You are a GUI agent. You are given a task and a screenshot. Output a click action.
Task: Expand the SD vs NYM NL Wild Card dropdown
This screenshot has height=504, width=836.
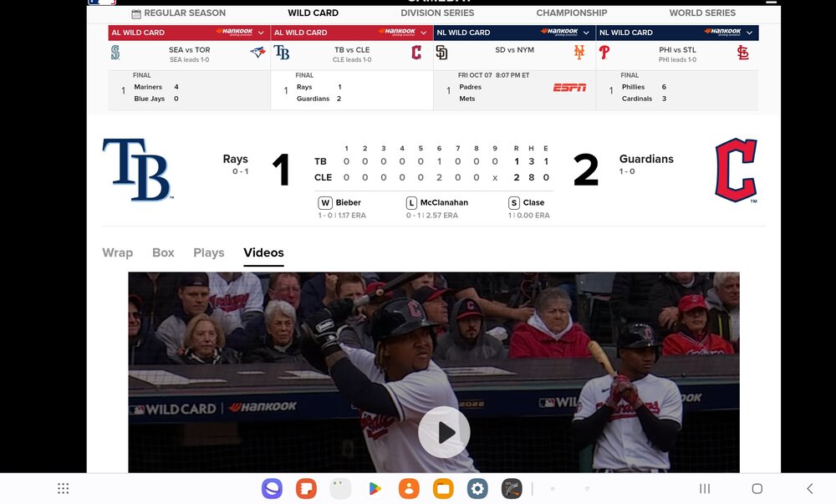click(x=586, y=33)
